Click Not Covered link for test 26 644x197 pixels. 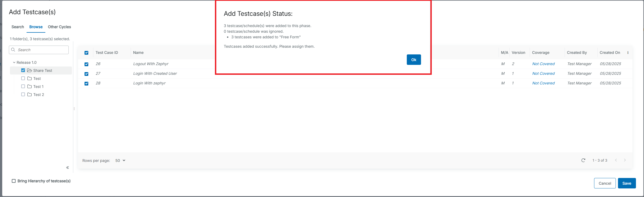point(543,64)
